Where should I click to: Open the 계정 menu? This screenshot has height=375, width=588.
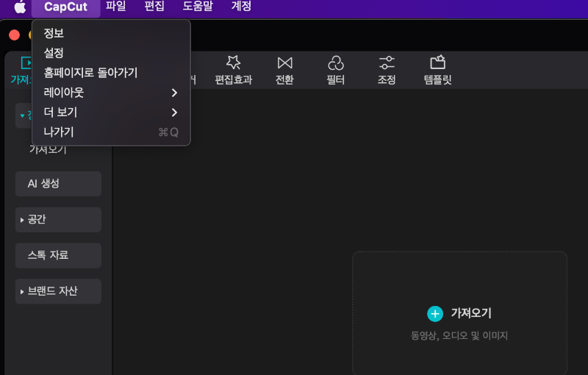click(x=241, y=7)
